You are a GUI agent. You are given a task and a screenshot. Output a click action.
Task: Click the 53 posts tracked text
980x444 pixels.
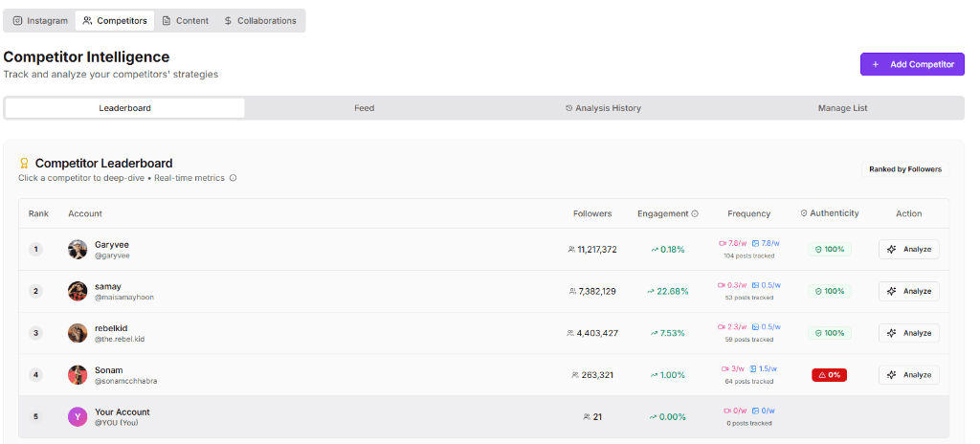pos(748,299)
